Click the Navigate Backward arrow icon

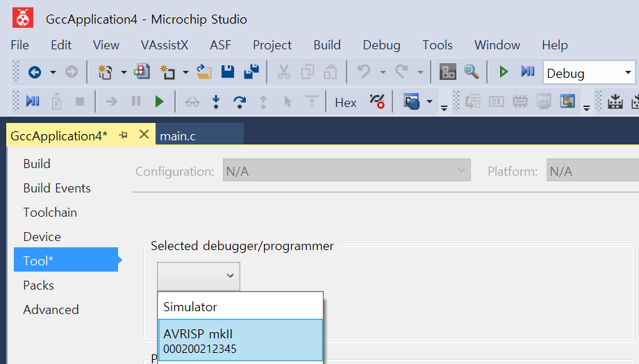click(x=35, y=72)
